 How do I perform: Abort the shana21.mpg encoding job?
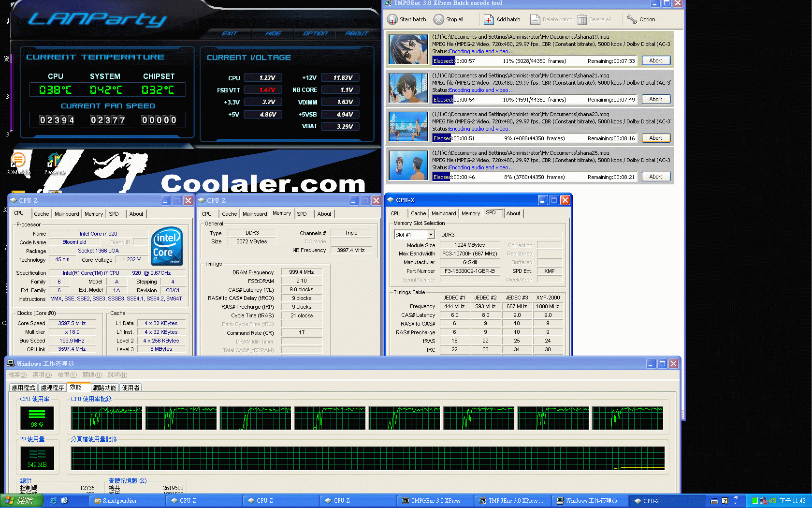point(656,99)
